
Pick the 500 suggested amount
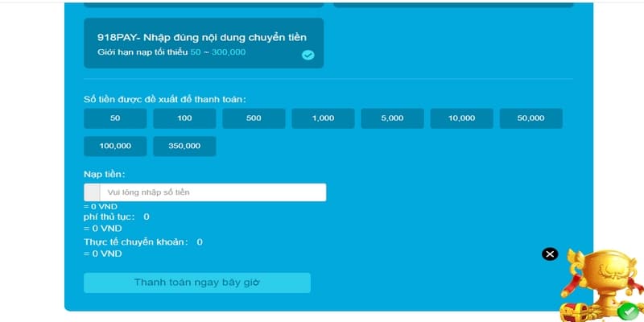coord(254,118)
